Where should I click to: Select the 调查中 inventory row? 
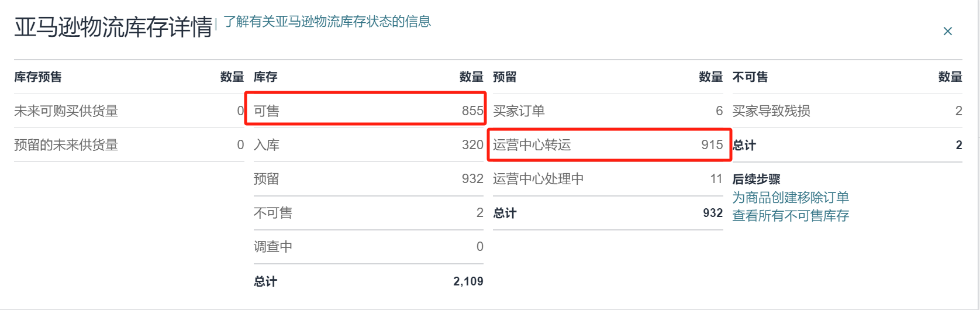[x=368, y=246]
